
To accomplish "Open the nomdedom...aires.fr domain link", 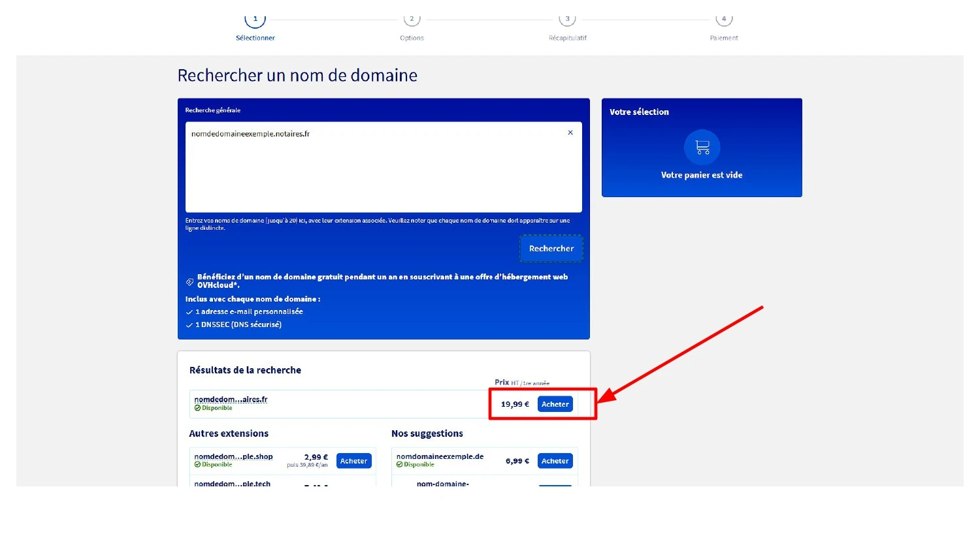I will 231,399.
